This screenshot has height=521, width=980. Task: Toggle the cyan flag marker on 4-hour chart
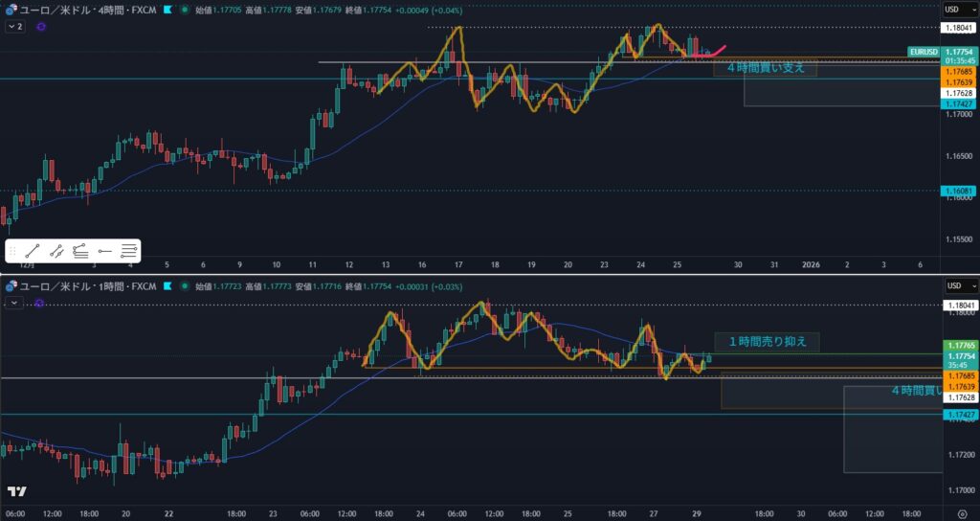point(168,11)
